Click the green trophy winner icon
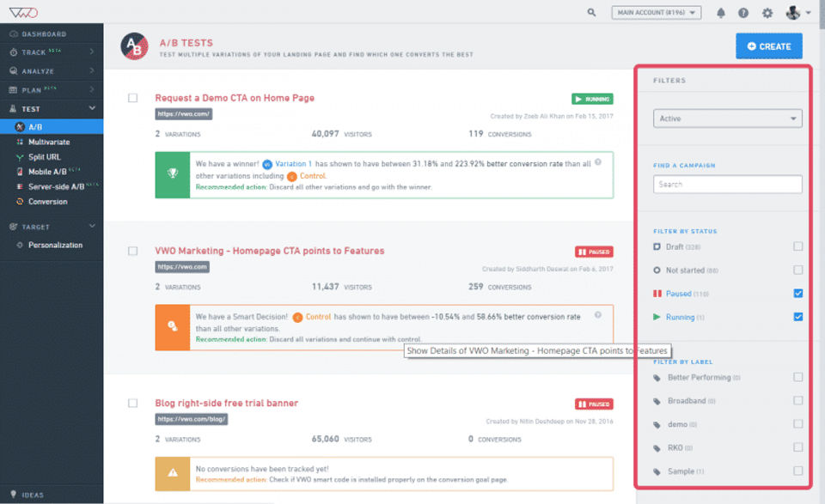 173,175
